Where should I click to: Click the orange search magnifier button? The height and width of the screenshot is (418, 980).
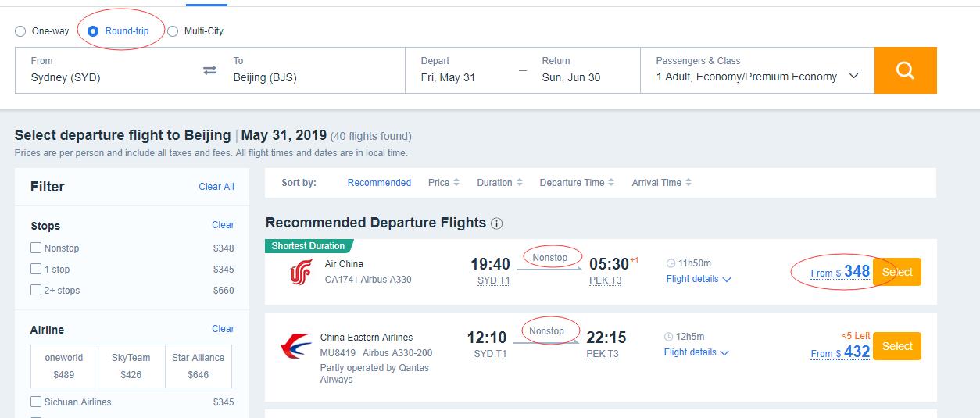pyautogui.click(x=905, y=70)
